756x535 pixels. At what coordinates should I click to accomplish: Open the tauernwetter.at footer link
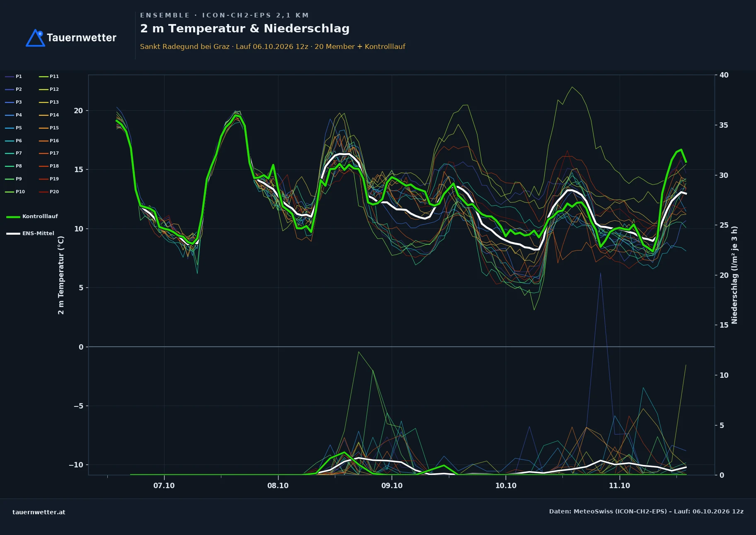coord(39,512)
